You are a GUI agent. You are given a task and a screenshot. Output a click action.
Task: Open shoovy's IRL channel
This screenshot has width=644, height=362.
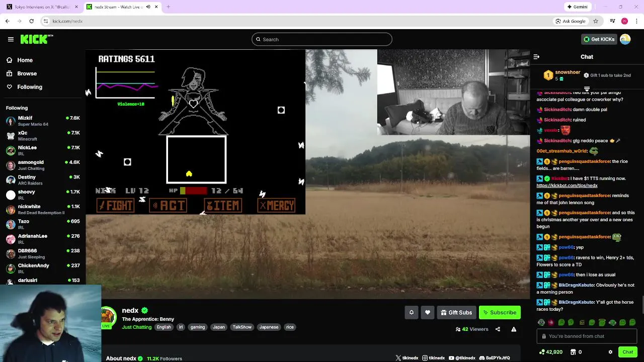pyautogui.click(x=43, y=195)
